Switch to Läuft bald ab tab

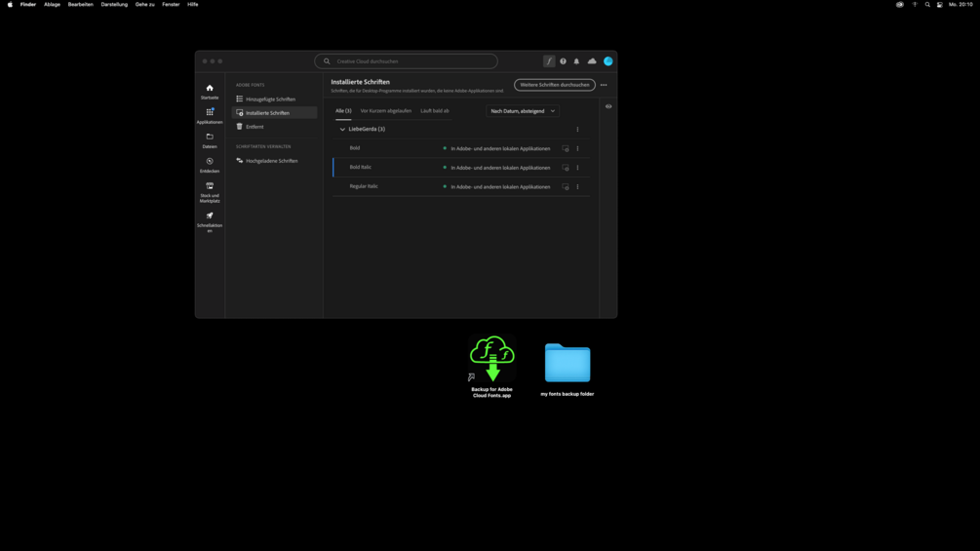[x=434, y=110]
